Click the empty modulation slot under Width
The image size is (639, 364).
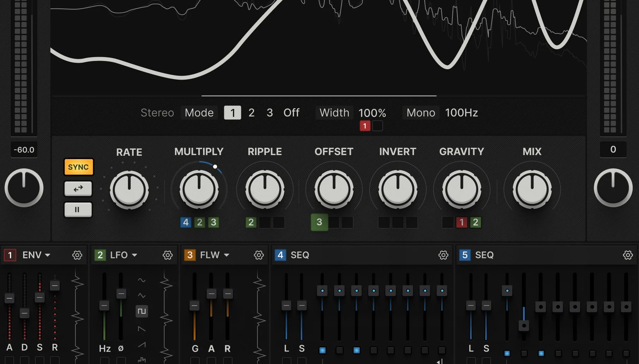coord(378,126)
